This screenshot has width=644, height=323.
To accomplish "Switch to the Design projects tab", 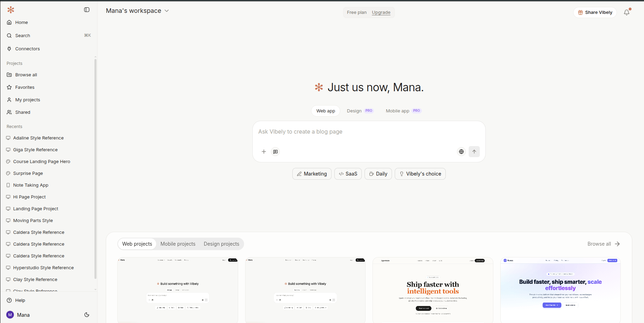I will click(221, 244).
